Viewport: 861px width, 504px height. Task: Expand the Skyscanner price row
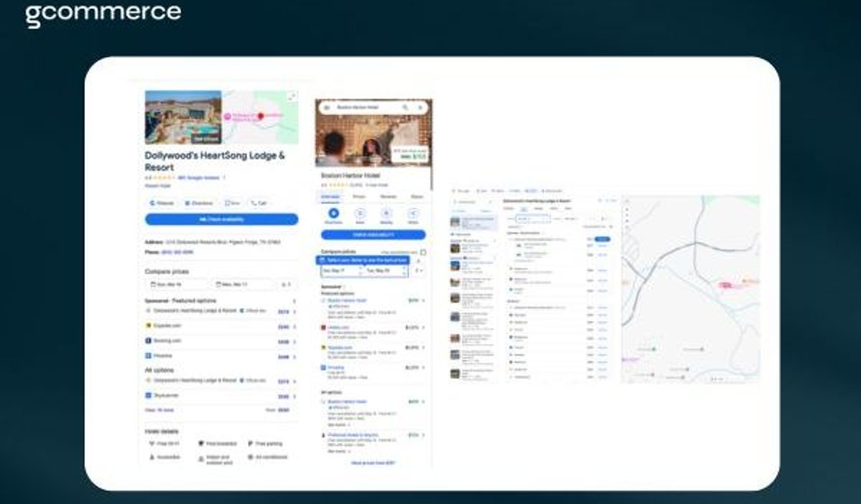pyautogui.click(x=294, y=396)
